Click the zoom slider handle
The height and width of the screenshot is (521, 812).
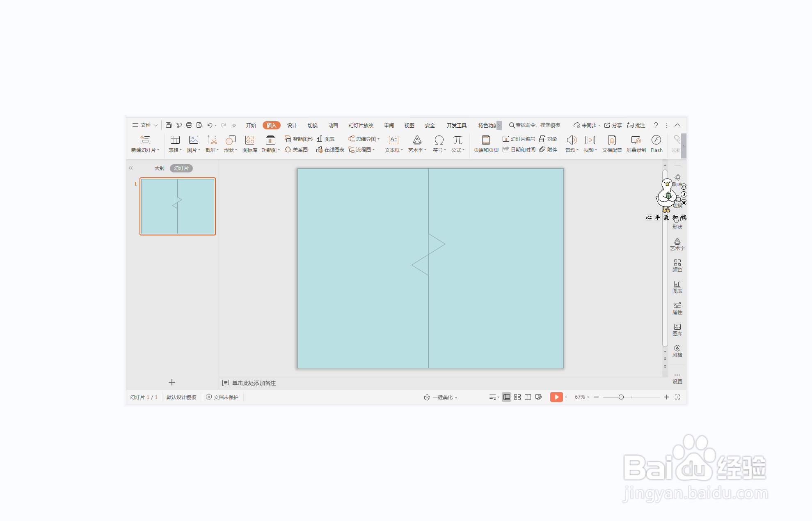621,397
